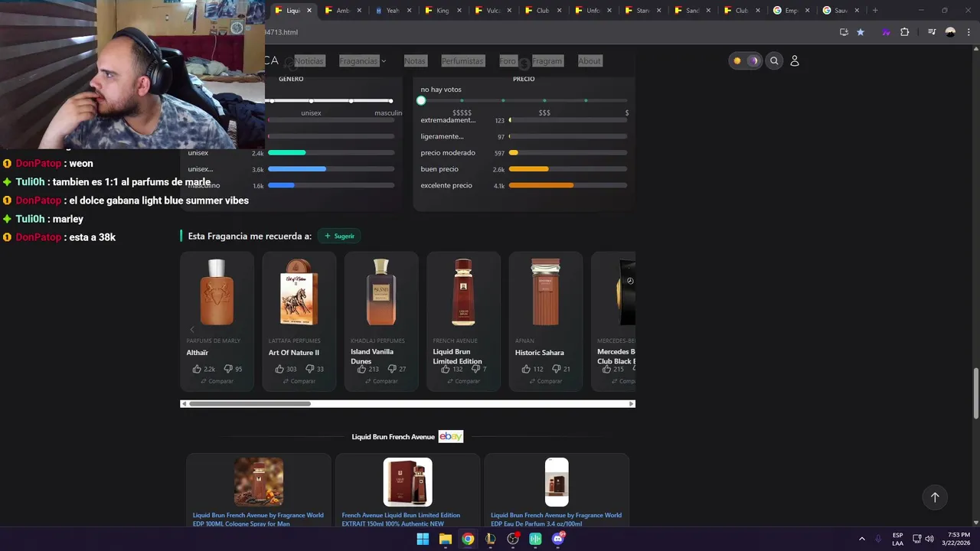Toggle the light/dark theme switch
This screenshot has width=980, height=551.
pyautogui.click(x=745, y=60)
